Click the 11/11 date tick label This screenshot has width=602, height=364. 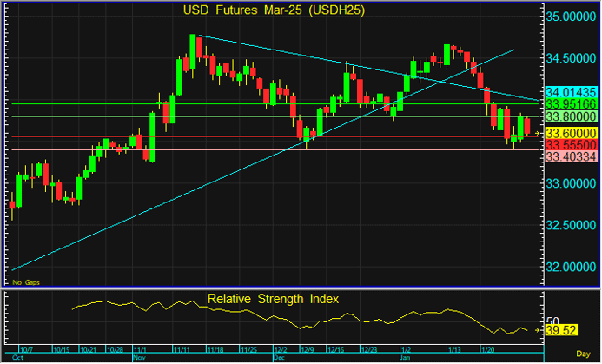(182, 349)
